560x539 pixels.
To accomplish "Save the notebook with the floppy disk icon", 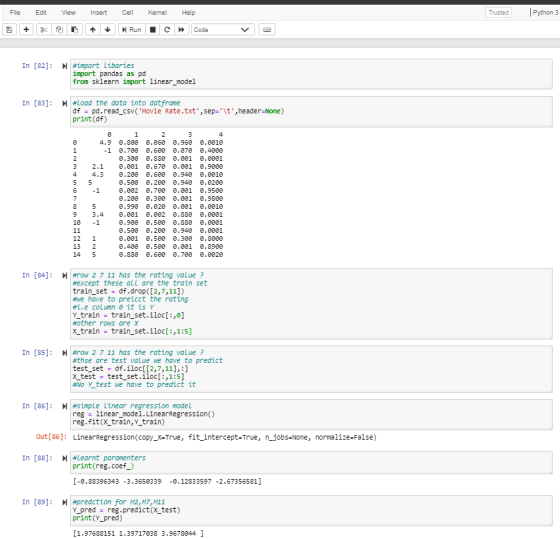I will click(9, 30).
